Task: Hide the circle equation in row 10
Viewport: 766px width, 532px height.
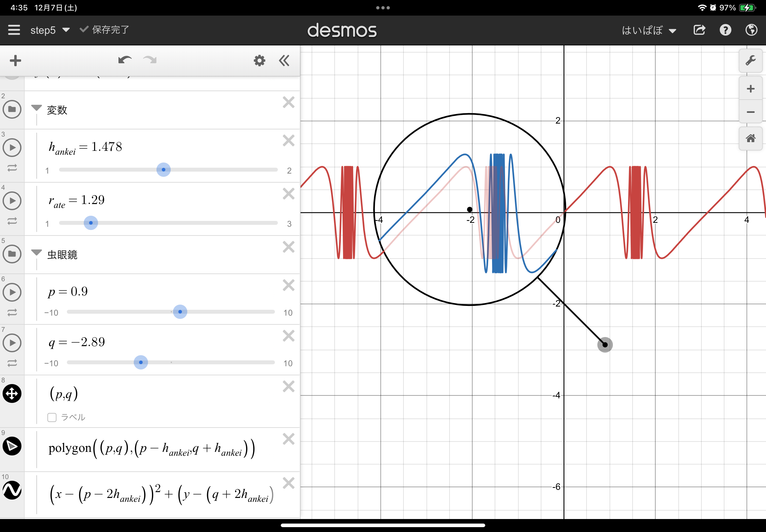Action: (12, 490)
